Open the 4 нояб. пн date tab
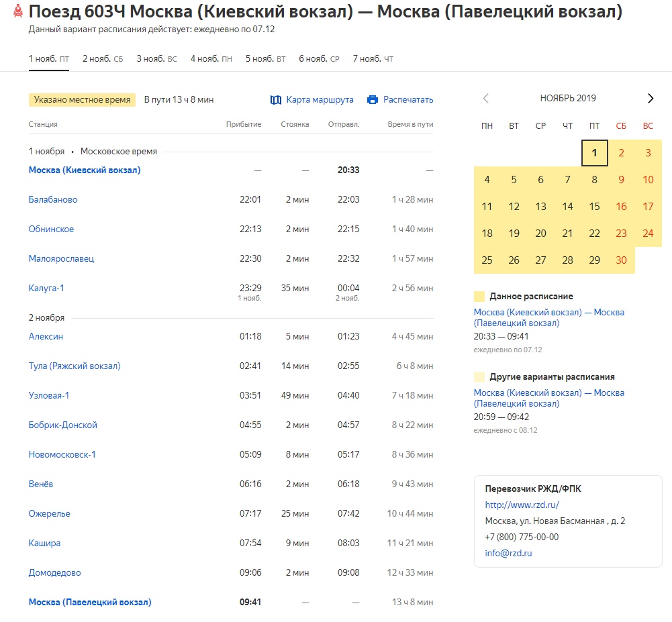The image size is (672, 622). coord(211,59)
